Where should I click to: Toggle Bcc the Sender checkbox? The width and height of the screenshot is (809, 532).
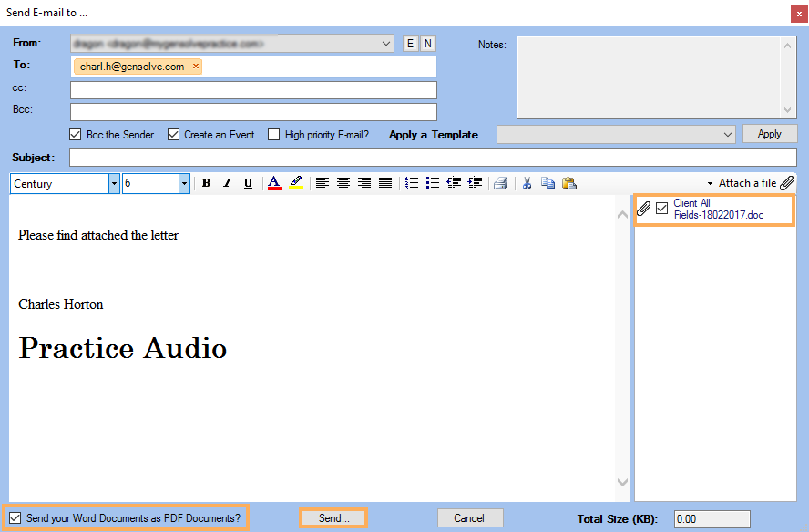coord(76,135)
